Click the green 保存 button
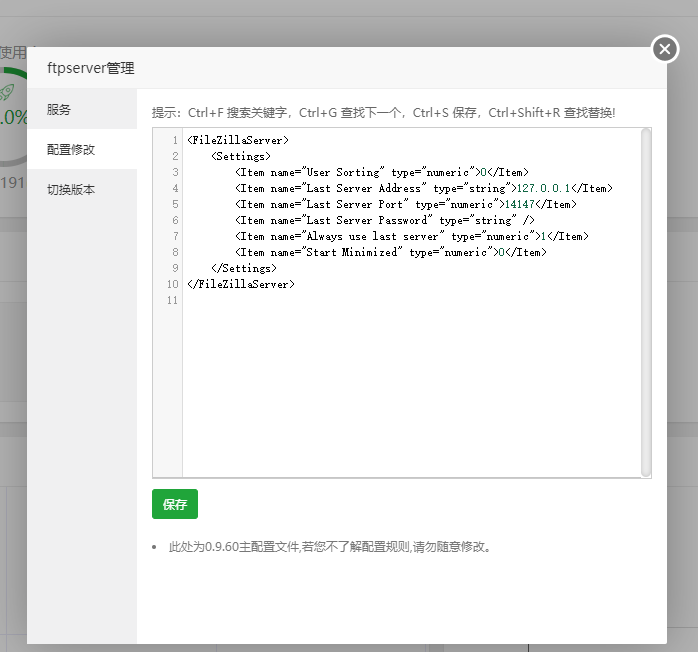Screen dimensions: 698x652 pos(174,504)
